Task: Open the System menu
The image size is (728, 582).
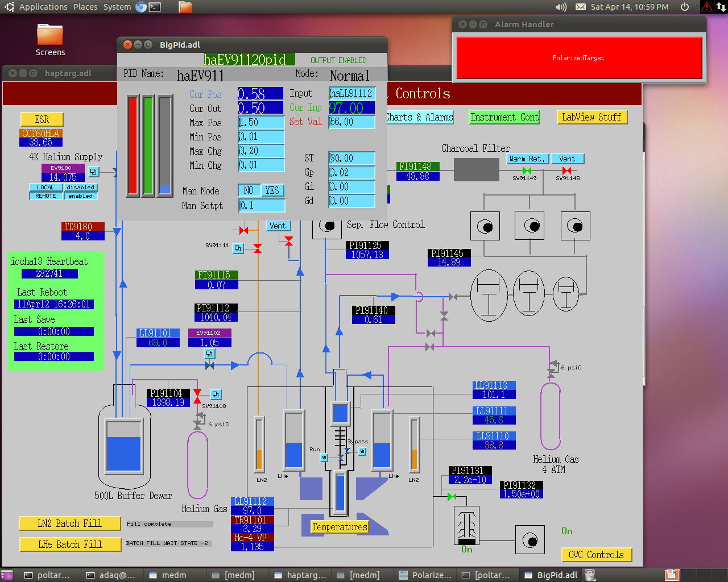Action: (117, 7)
